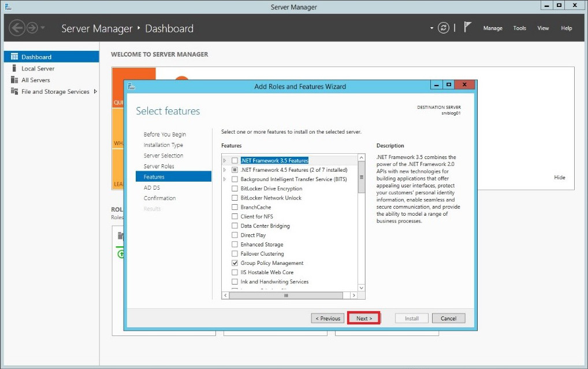Click the refresh icon in Server Manager header
The height and width of the screenshot is (369, 588).
coord(443,28)
